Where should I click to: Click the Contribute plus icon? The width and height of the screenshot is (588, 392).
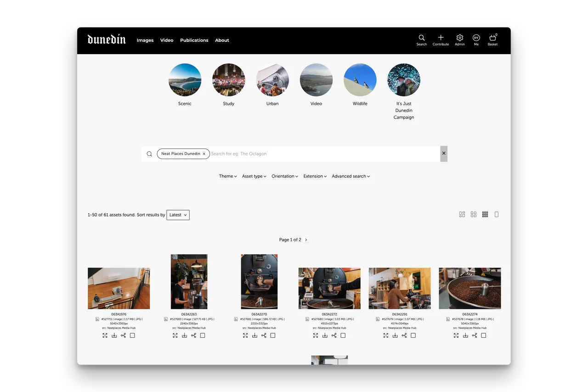click(x=441, y=38)
